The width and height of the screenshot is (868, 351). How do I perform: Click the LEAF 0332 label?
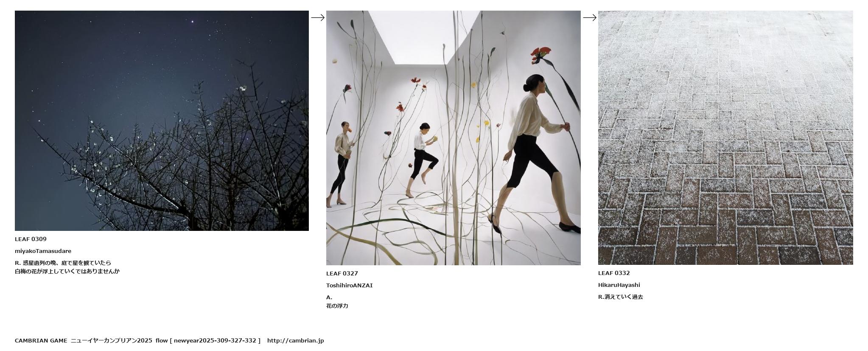(614, 273)
